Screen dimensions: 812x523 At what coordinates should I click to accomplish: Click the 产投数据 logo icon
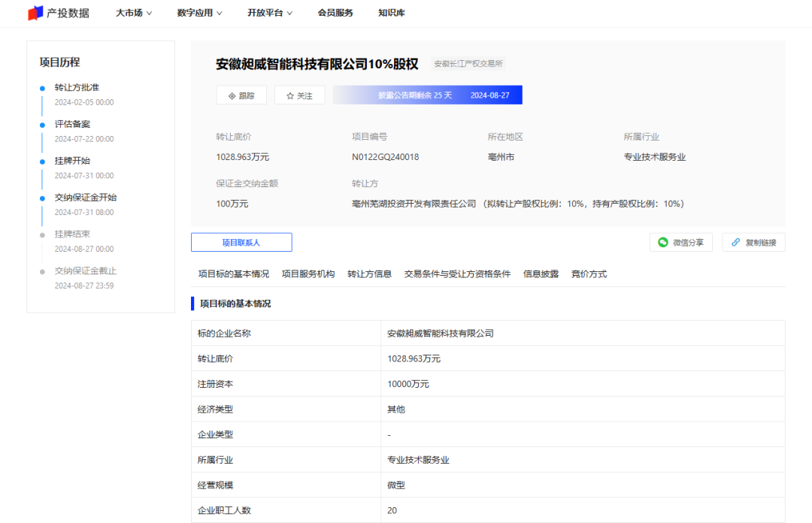tap(35, 13)
